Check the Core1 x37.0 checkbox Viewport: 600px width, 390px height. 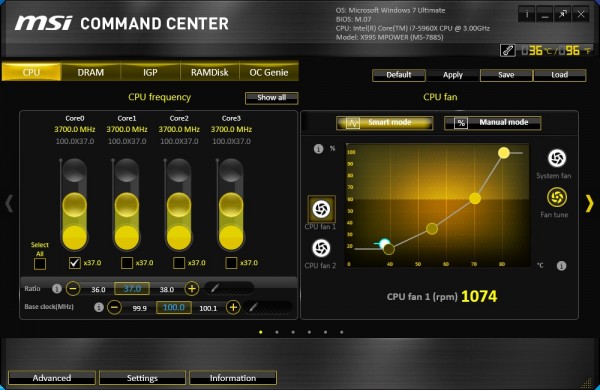click(127, 263)
